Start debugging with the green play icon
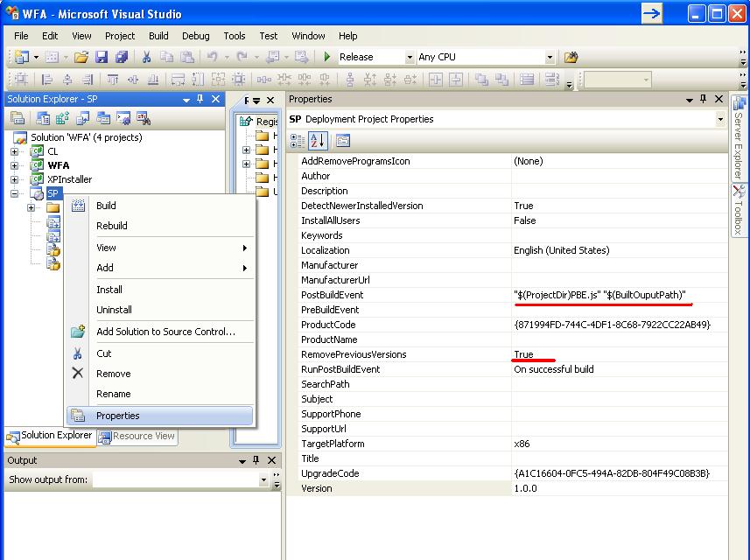This screenshot has width=750, height=560. click(x=326, y=57)
